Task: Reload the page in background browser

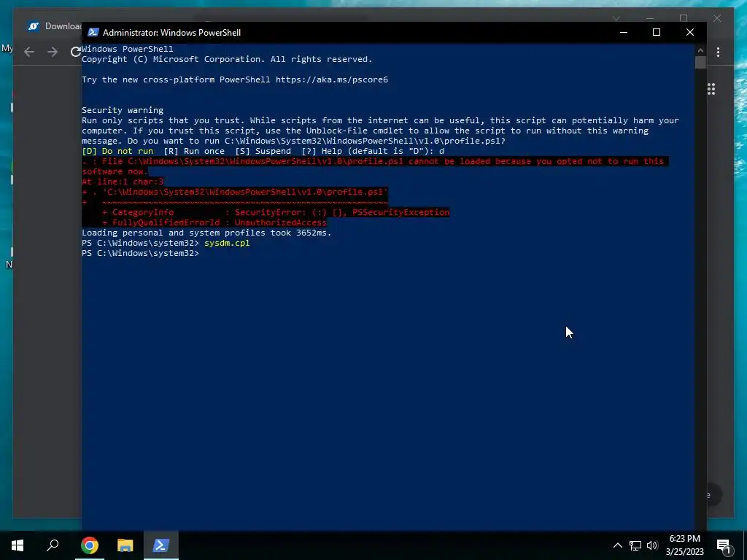Action: pyautogui.click(x=75, y=52)
